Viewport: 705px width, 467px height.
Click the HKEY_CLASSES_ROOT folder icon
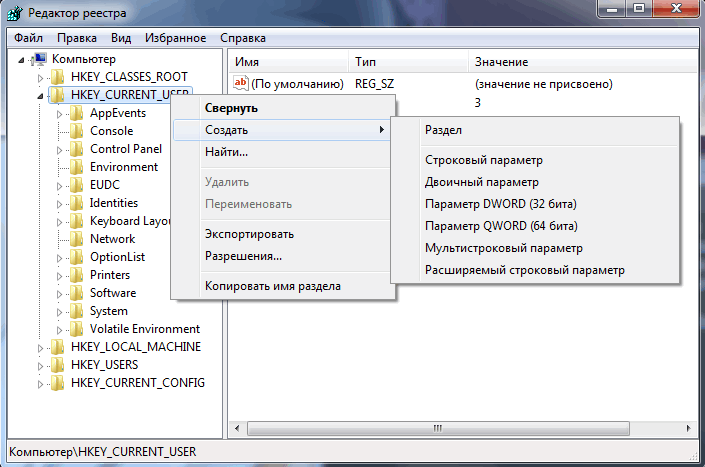click(x=58, y=77)
